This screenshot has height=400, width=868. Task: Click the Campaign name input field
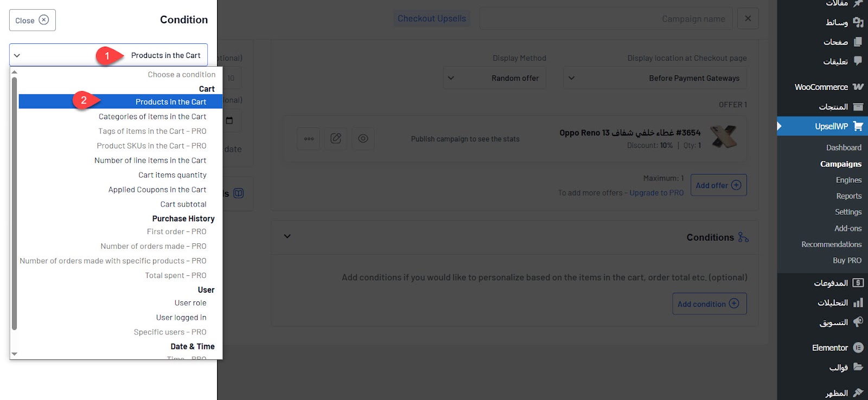605,19
